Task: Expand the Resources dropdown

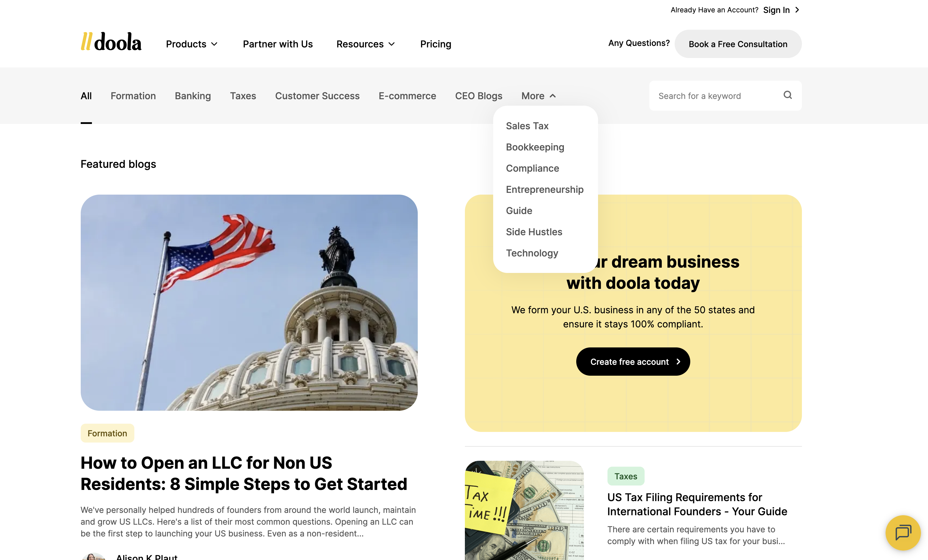Action: [x=366, y=44]
